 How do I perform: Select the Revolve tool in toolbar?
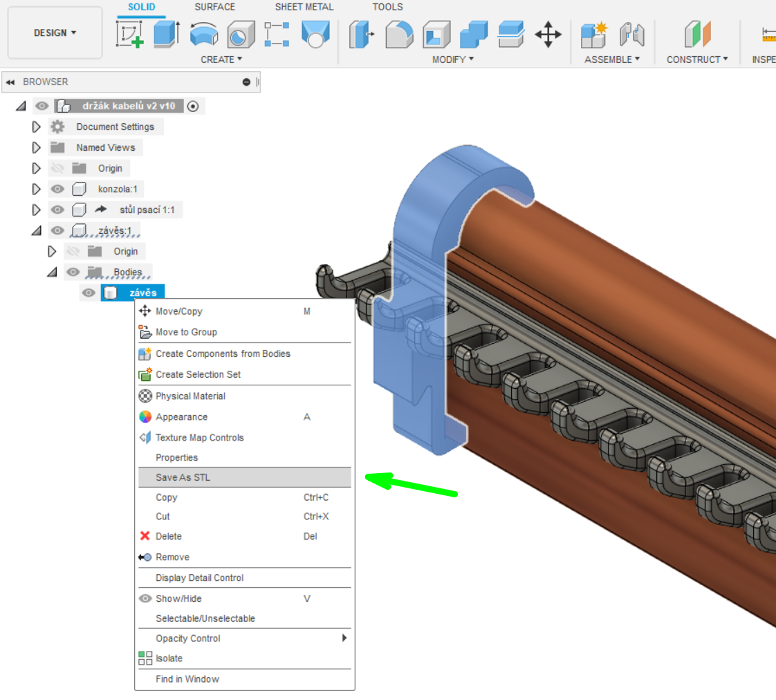pos(203,34)
